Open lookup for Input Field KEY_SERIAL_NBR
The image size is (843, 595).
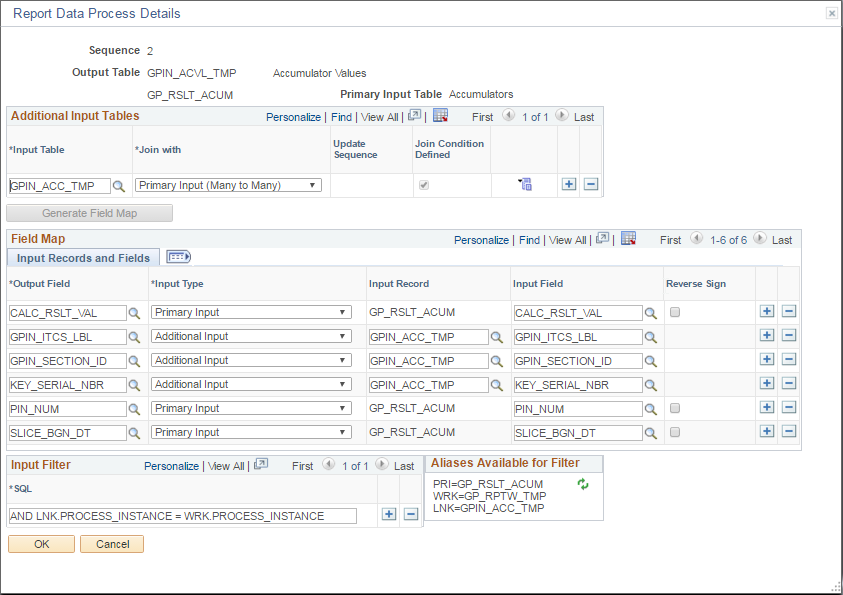(x=648, y=384)
